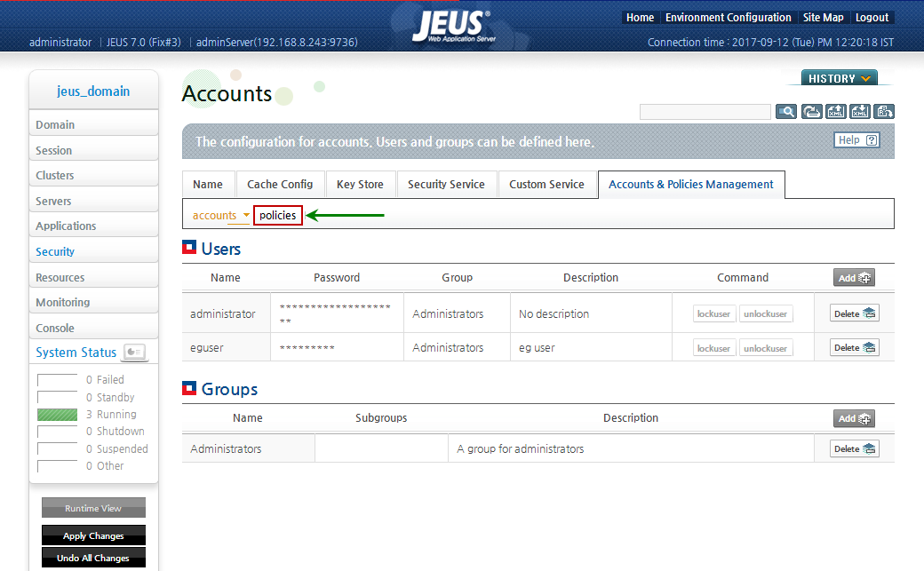Select Servers in the sidebar
The height and width of the screenshot is (571, 924).
tap(93, 201)
